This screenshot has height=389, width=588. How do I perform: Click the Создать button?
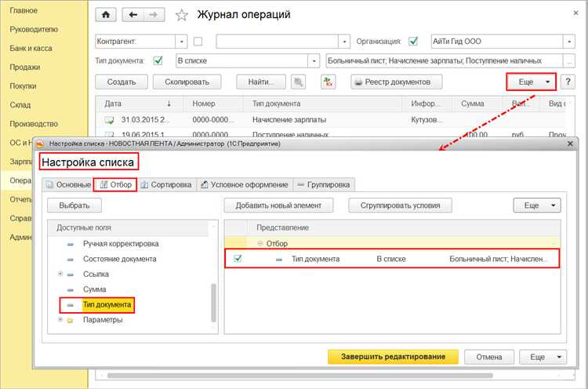tap(122, 82)
